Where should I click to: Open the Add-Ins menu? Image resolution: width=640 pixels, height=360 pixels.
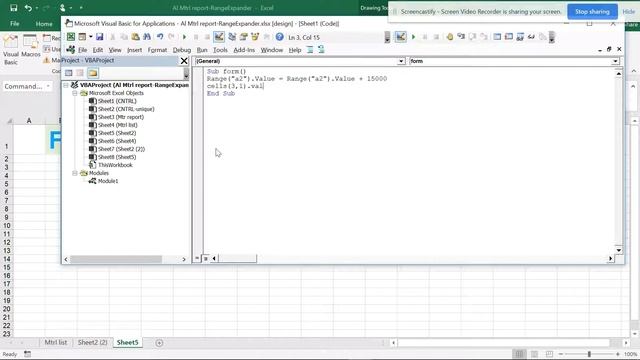tap(244, 50)
